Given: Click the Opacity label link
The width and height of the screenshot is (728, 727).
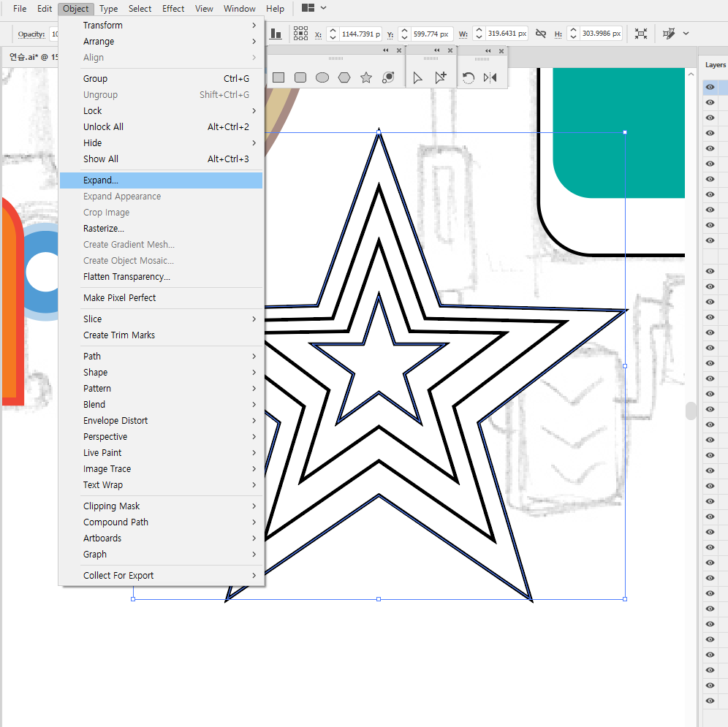Looking at the screenshot, I should [x=31, y=34].
